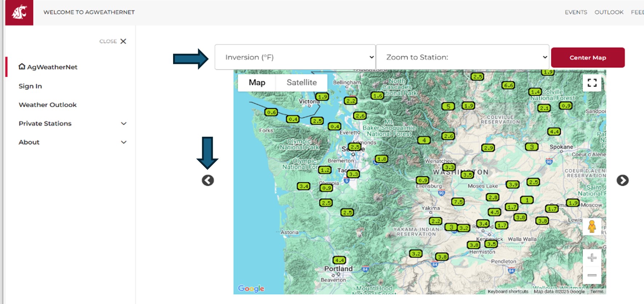This screenshot has width=644, height=304.
Task: Zoom in on the map
Action: click(x=592, y=258)
